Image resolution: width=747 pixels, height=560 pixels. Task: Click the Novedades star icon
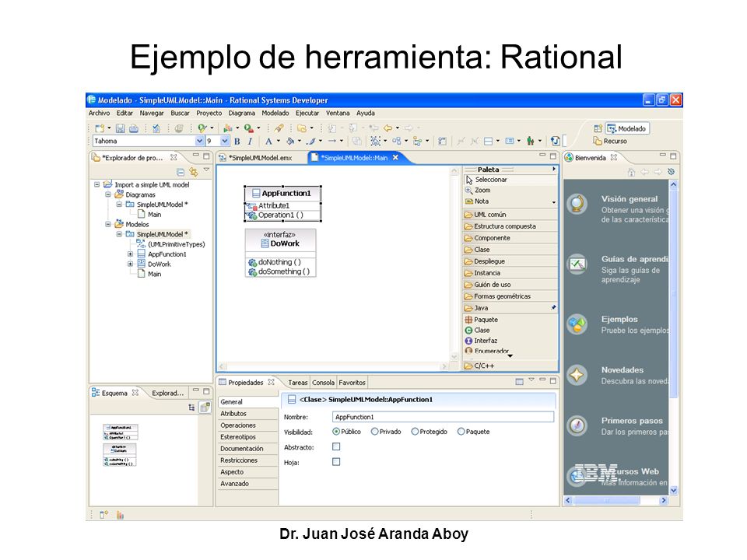(577, 375)
